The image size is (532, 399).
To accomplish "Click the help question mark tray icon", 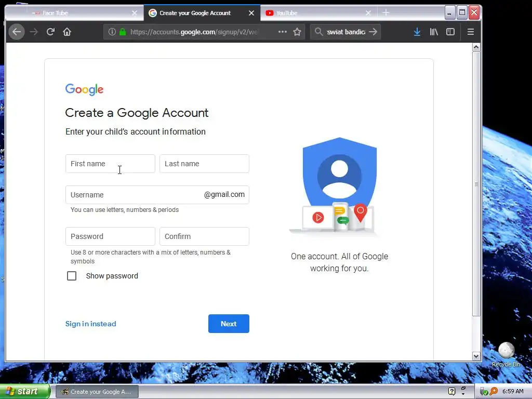I will 451,391.
